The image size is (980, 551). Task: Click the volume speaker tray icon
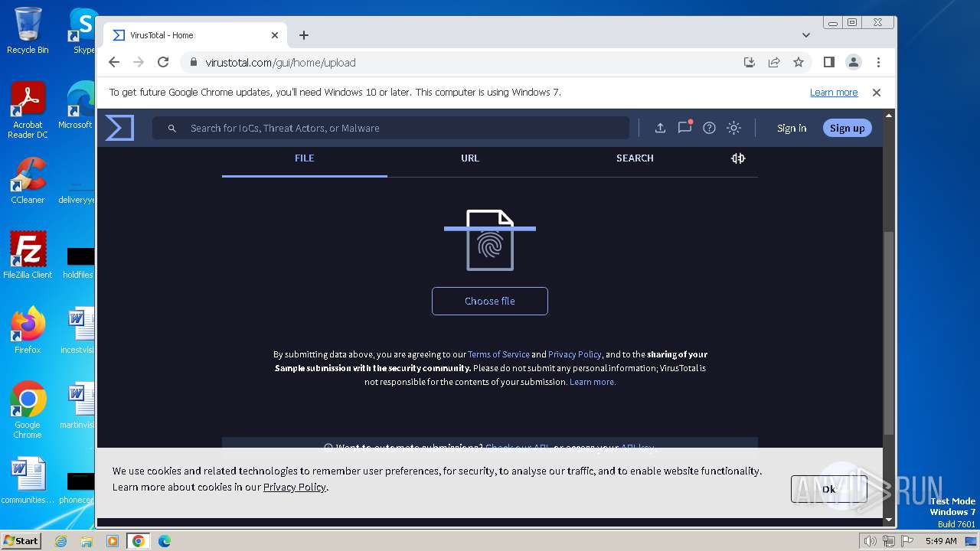pos(870,541)
